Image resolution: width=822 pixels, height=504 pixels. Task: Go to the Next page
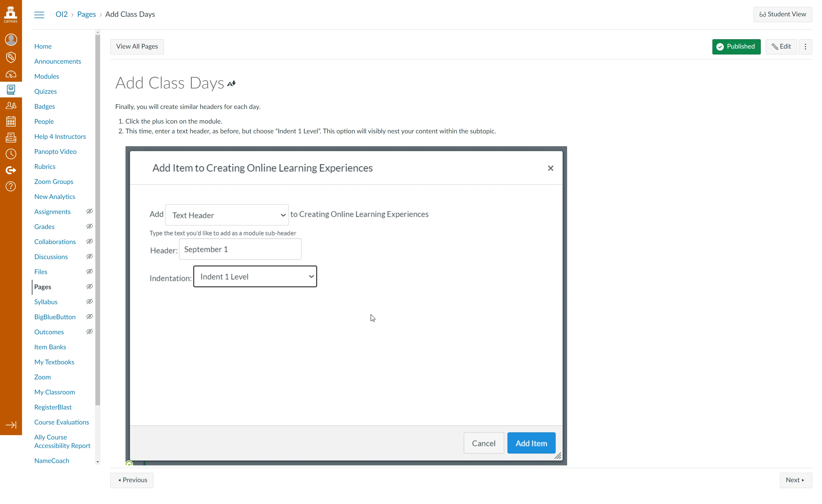(x=796, y=480)
